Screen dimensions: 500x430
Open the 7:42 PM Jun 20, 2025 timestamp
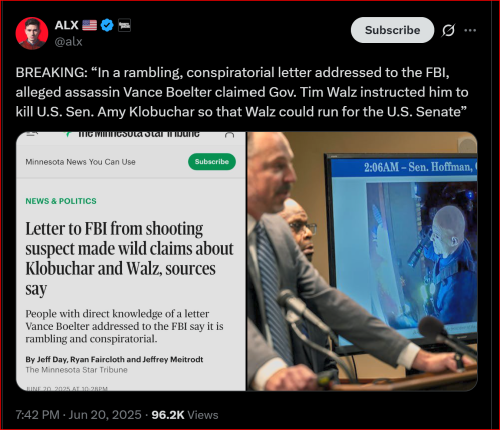[78, 415]
